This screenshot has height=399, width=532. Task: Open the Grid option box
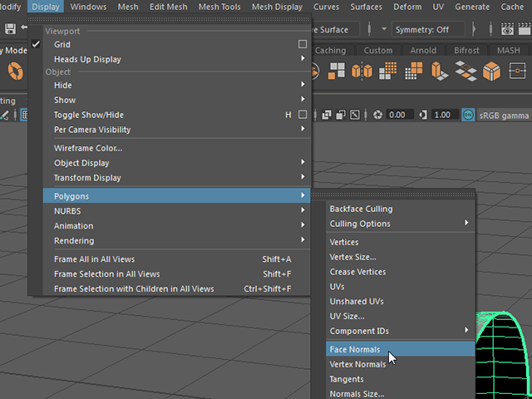[303, 44]
